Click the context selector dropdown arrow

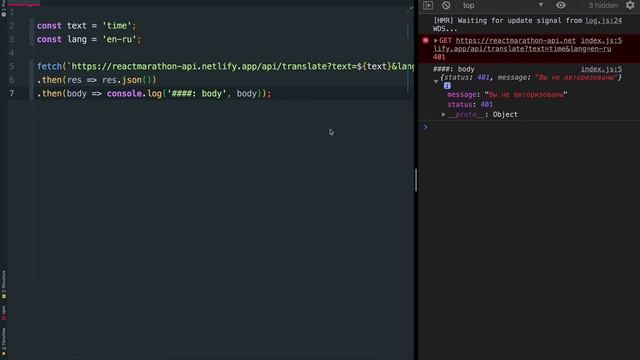click(x=540, y=5)
